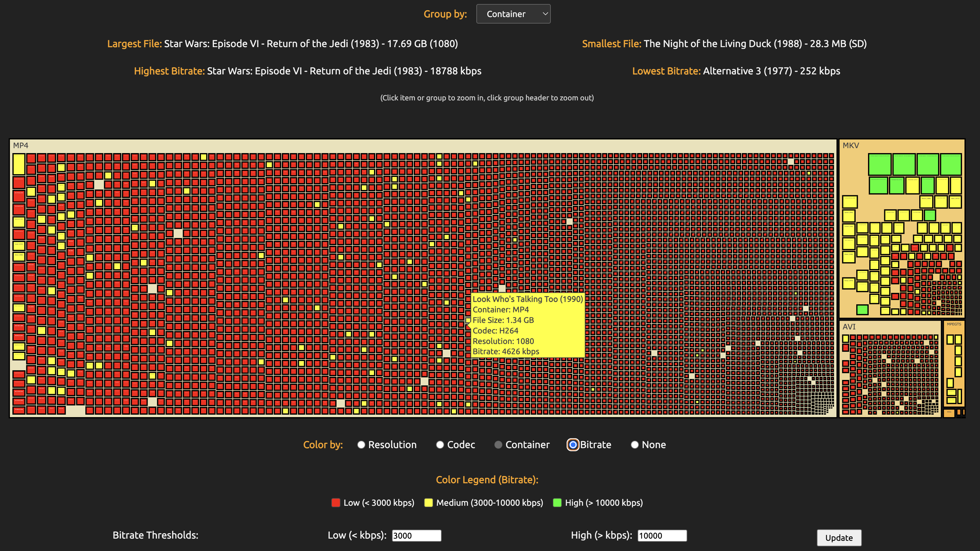This screenshot has width=980, height=551.
Task: Click the High kbps threshold input field
Action: coord(662,536)
